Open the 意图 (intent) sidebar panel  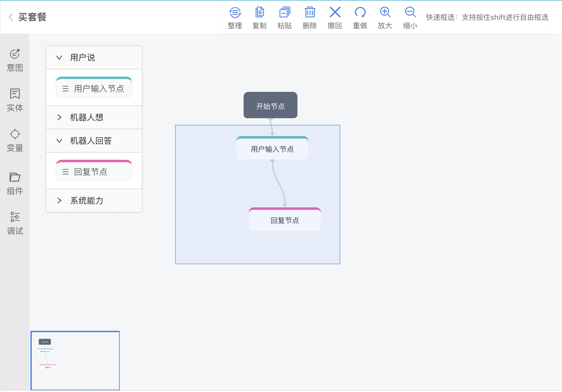click(15, 60)
